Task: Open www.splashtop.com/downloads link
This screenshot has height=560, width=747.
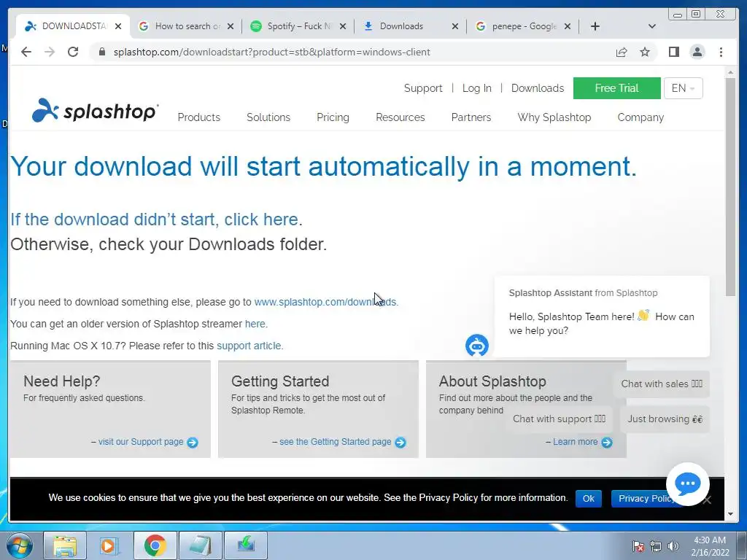Action: pos(325,302)
